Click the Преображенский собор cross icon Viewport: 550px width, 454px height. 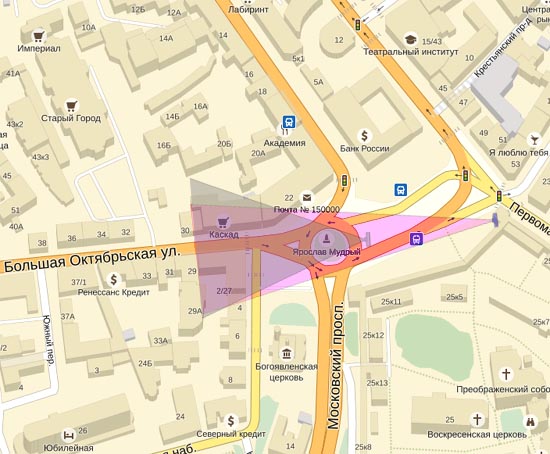506,374
